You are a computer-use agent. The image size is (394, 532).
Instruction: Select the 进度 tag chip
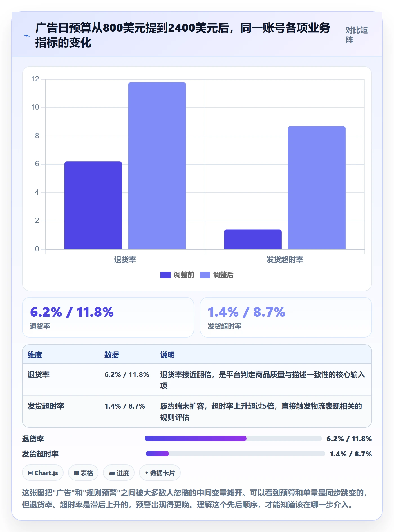click(119, 473)
